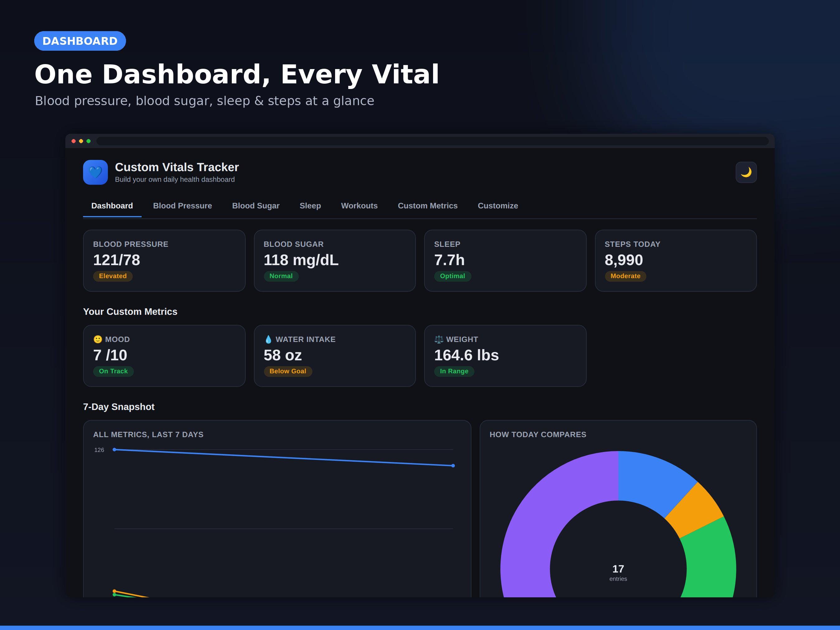This screenshot has width=840, height=630.
Task: Open the Steps Today 8,990 card
Action: coord(675,260)
